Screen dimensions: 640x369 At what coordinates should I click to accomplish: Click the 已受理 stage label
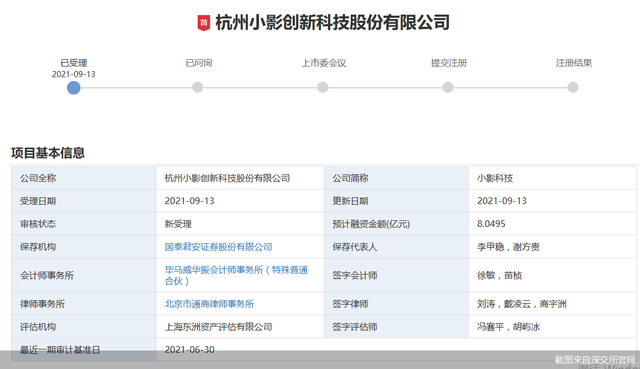click(x=74, y=63)
